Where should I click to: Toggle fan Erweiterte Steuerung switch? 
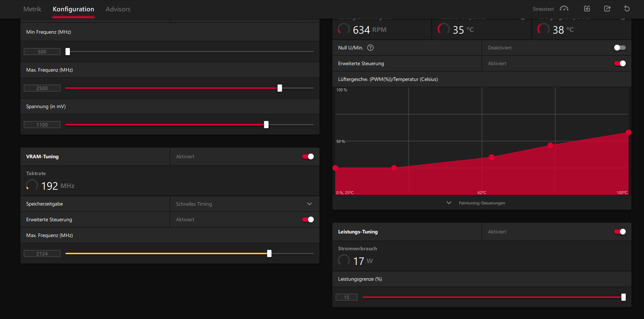tap(620, 63)
